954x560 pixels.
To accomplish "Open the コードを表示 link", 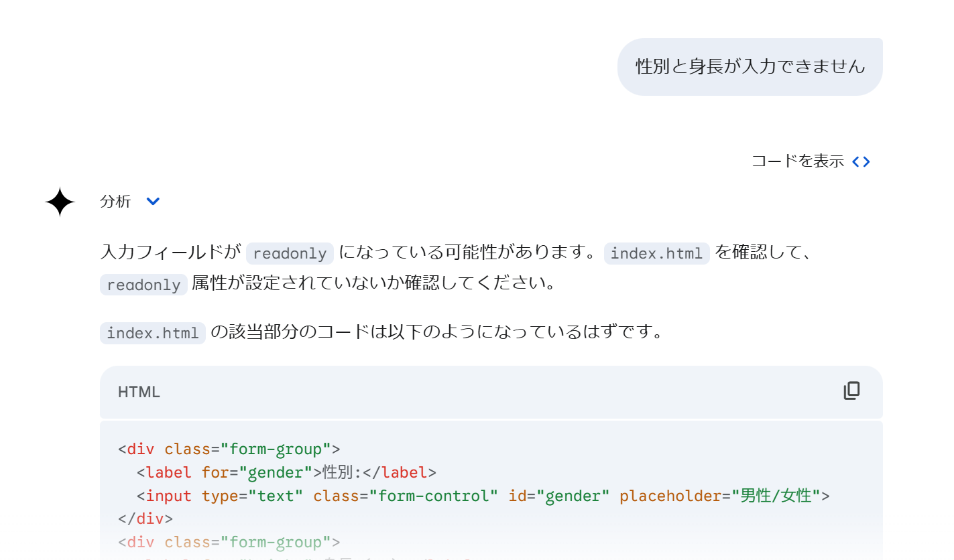I will point(797,161).
